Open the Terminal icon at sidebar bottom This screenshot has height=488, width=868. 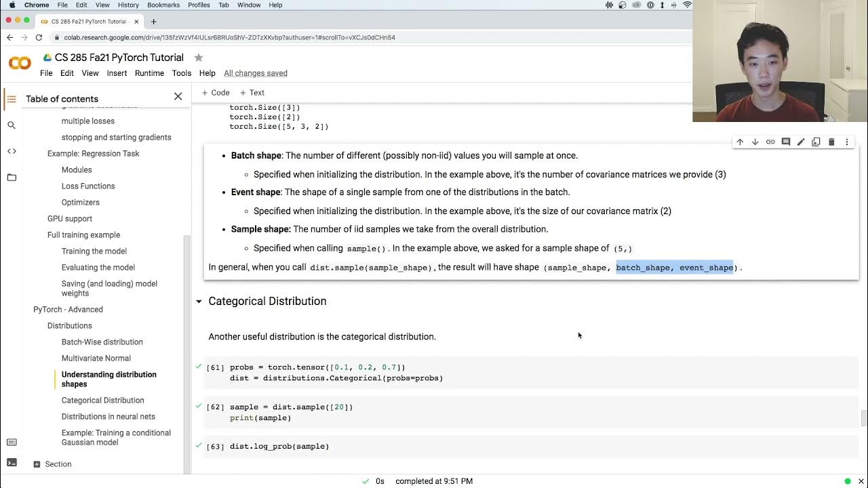pos(12,463)
